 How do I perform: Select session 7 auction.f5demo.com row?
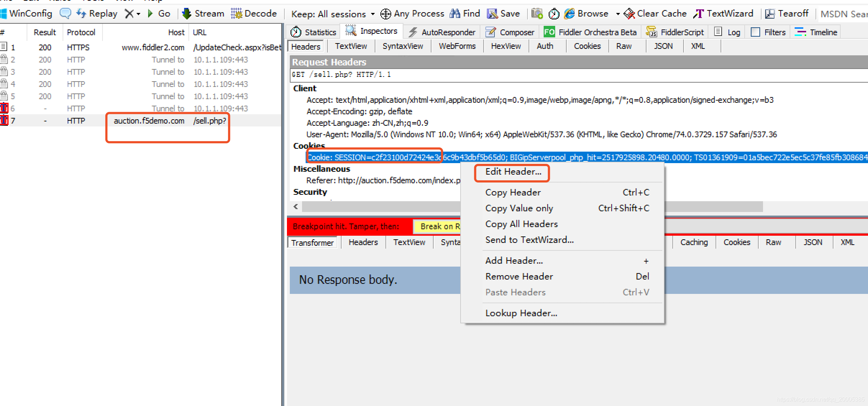click(x=141, y=121)
